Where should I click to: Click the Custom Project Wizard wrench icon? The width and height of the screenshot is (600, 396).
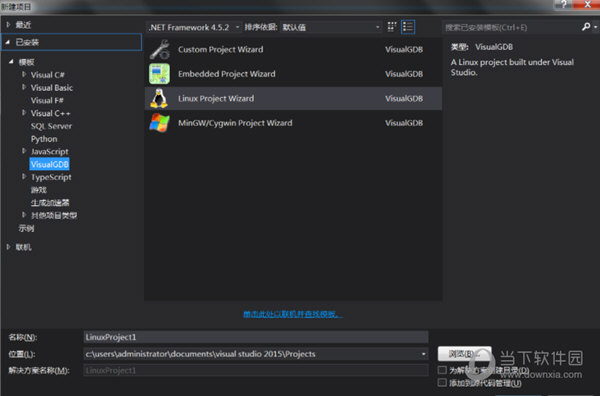(x=159, y=49)
